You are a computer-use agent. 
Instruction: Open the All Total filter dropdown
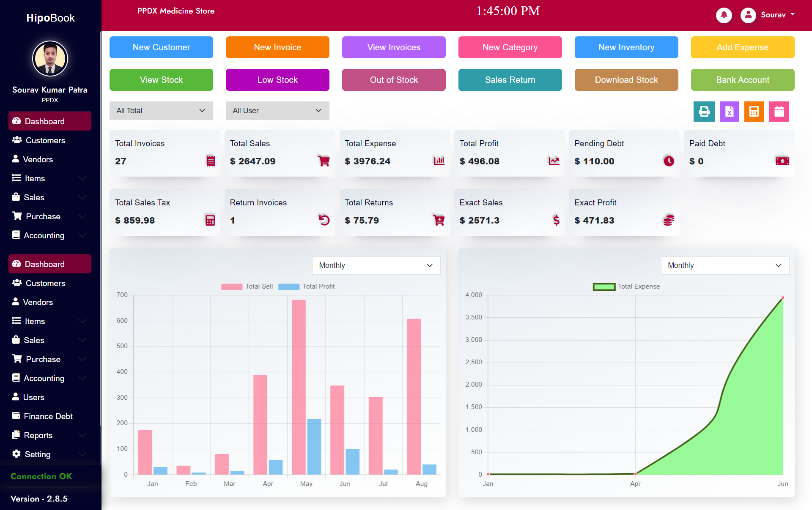[161, 111]
